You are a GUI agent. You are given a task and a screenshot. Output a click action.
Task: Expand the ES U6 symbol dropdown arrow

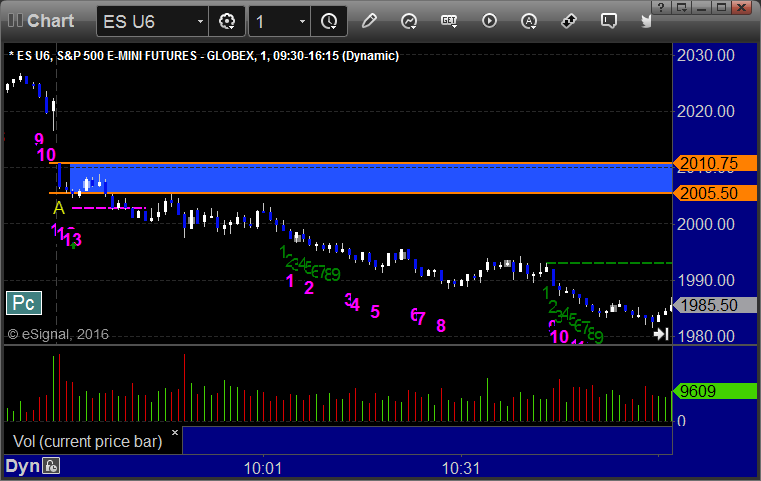200,21
